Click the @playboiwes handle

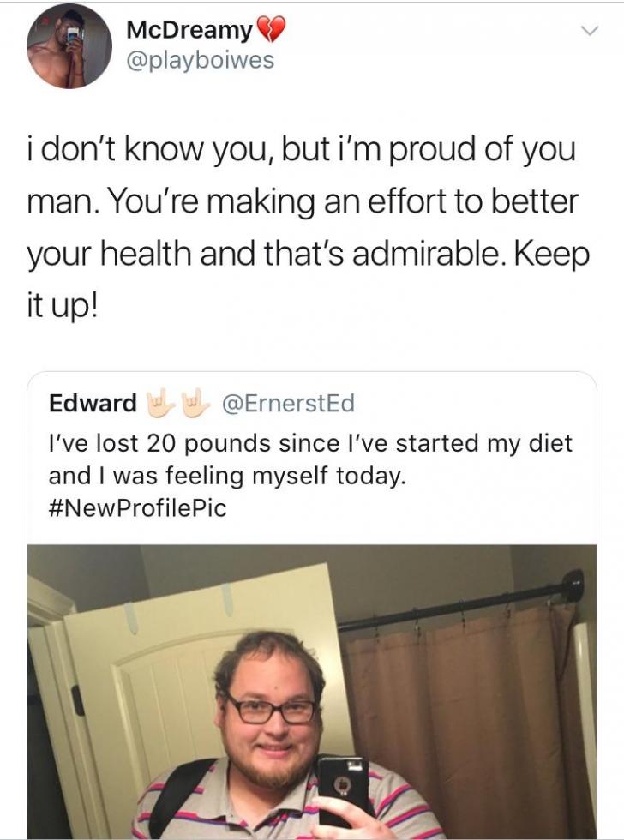tap(200, 62)
